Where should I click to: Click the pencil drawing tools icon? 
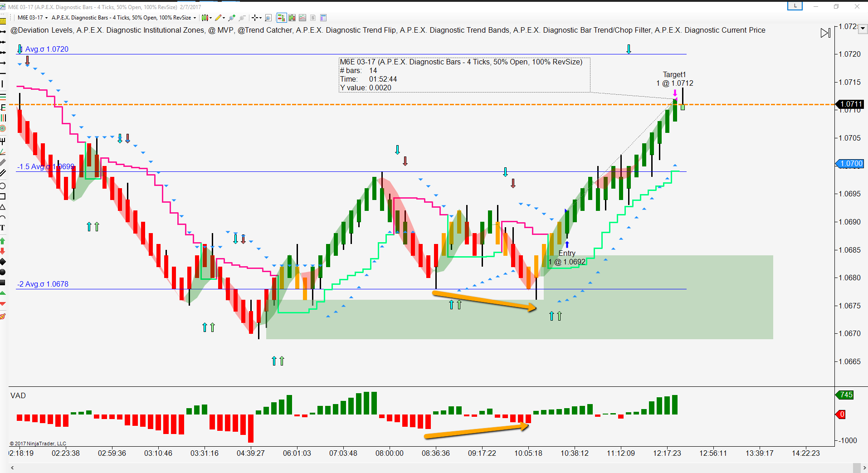[218, 18]
